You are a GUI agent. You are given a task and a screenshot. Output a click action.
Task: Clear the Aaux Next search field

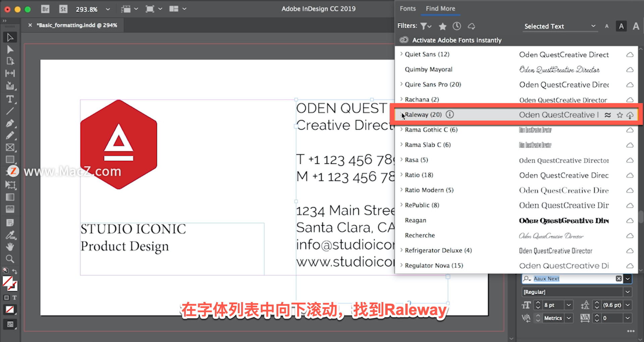619,279
